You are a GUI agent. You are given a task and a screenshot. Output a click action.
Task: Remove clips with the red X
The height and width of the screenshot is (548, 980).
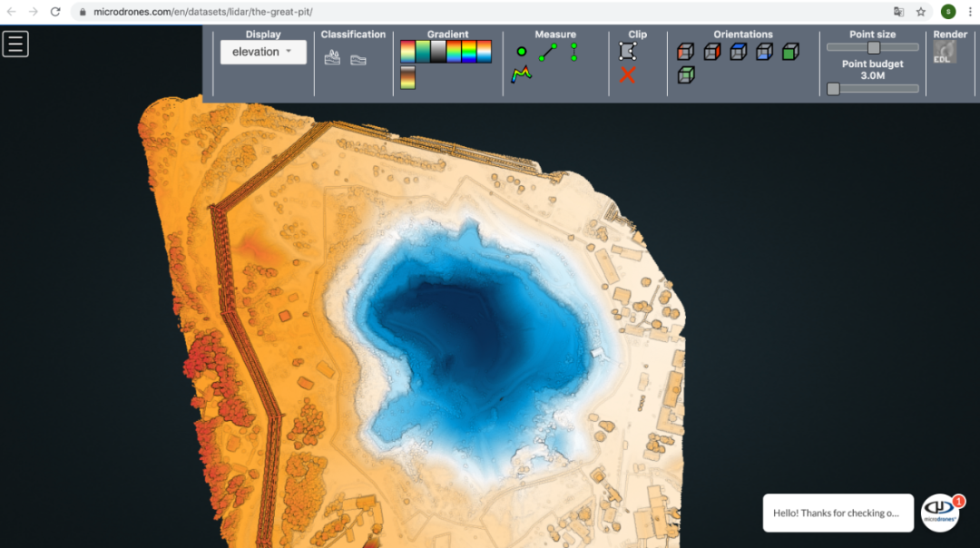coord(627,75)
